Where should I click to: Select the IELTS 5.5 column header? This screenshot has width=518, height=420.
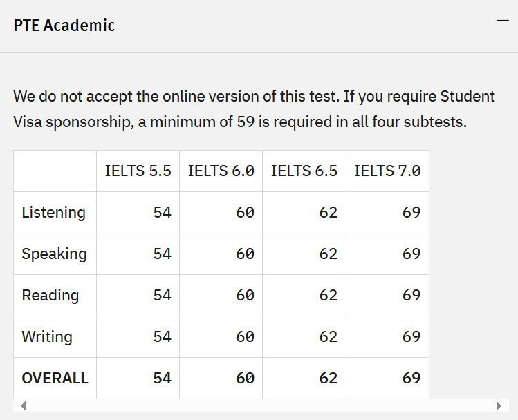click(x=138, y=171)
